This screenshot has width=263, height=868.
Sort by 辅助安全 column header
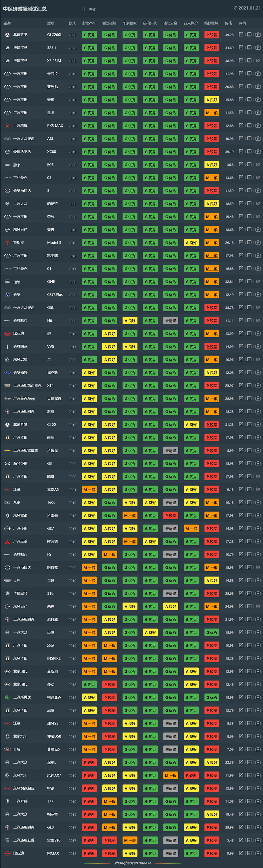point(170,23)
